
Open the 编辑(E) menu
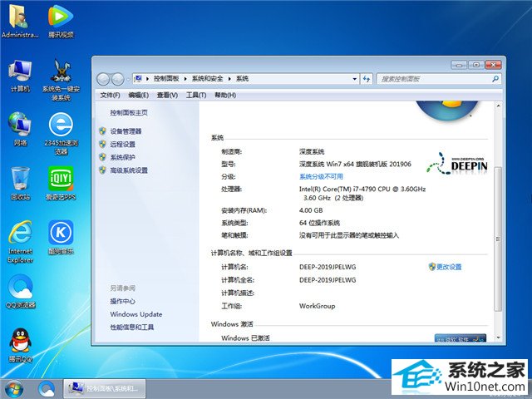(139, 96)
